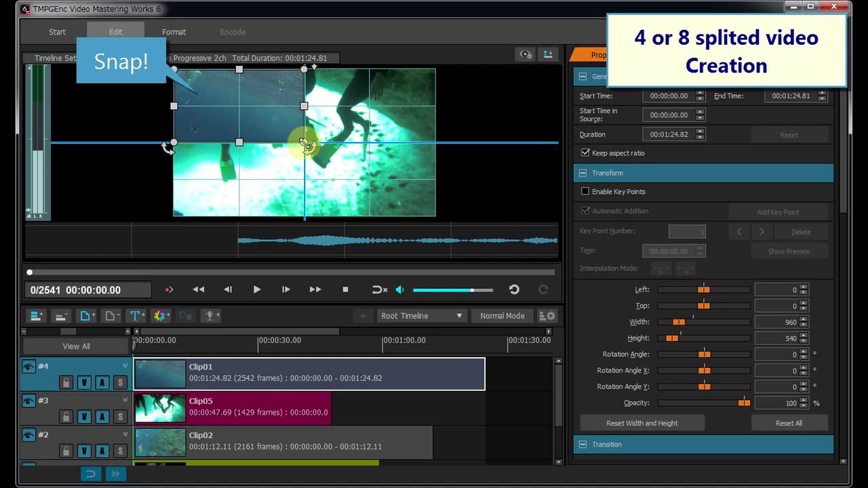Toggle the A audio button on layer #4

click(102, 382)
